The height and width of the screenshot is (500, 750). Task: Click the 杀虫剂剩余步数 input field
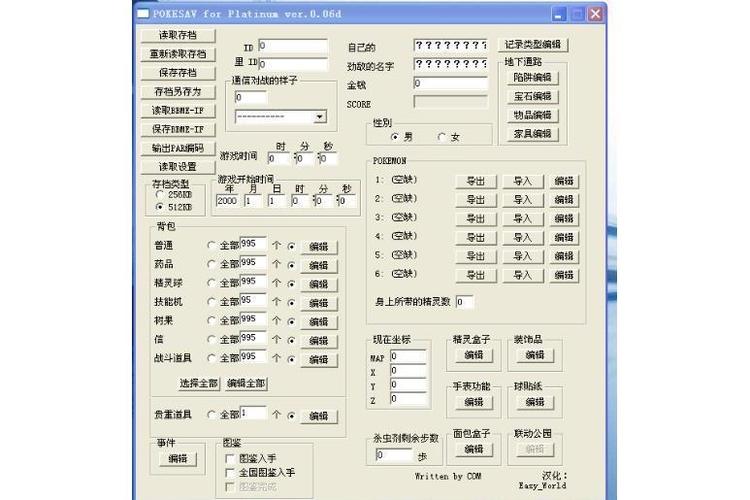(x=394, y=455)
